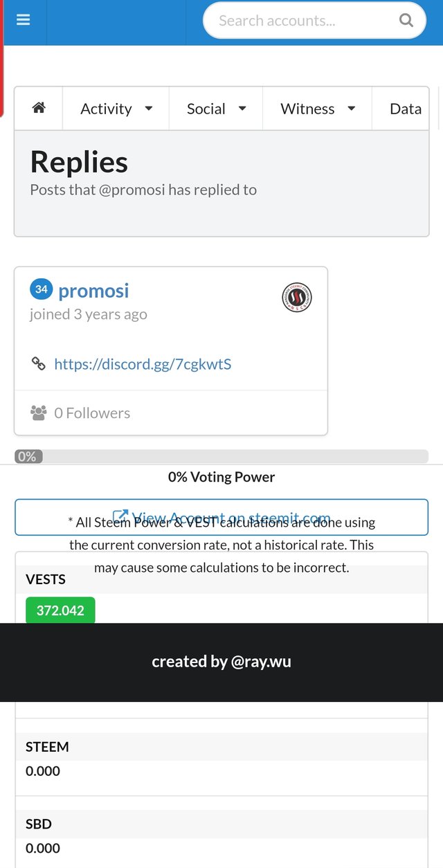Screen dimensions: 443x868
Task: Open the promosi account name link
Action: pyautogui.click(x=93, y=291)
